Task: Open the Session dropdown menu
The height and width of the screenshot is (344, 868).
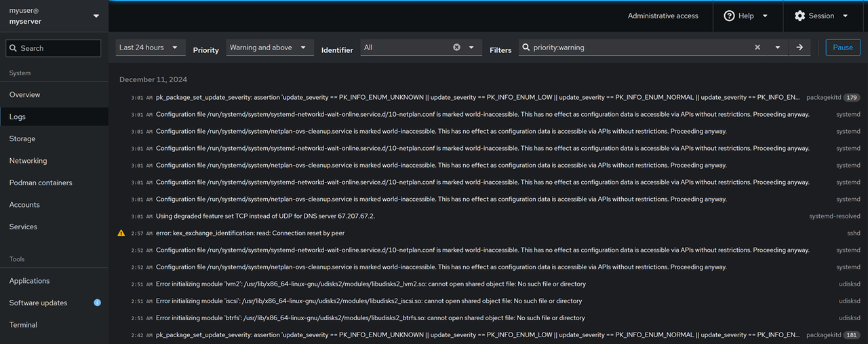Action: click(822, 16)
